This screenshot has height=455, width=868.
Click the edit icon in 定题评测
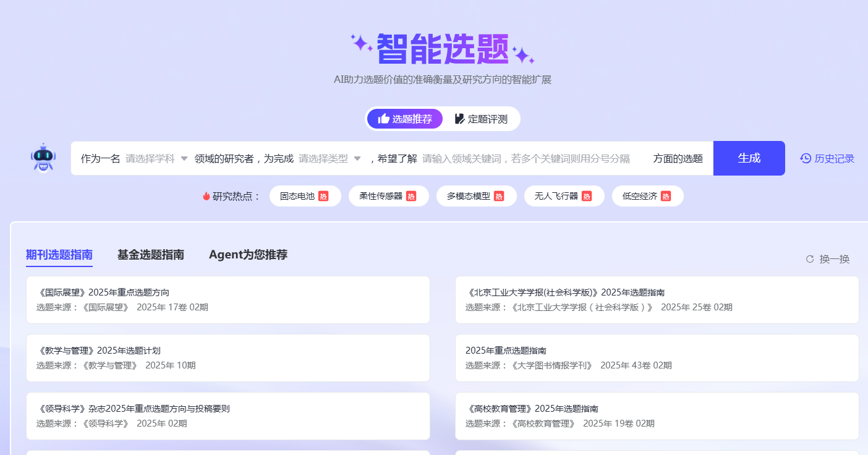[459, 119]
